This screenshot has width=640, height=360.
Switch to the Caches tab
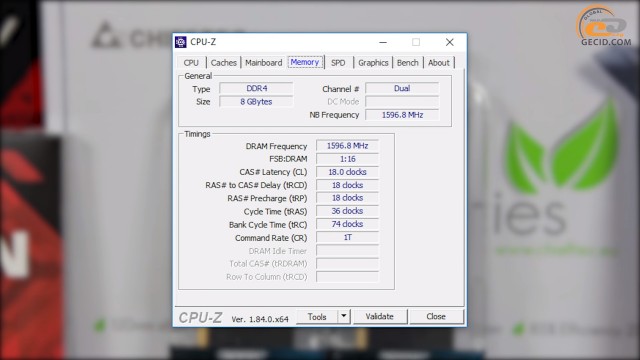click(223, 63)
